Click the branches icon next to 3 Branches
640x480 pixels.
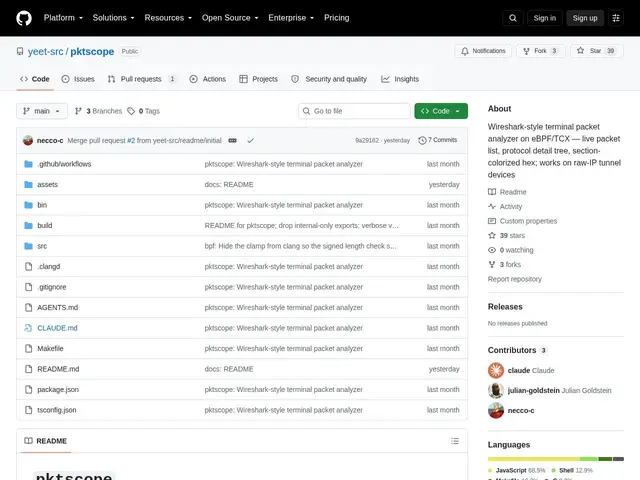click(78, 111)
